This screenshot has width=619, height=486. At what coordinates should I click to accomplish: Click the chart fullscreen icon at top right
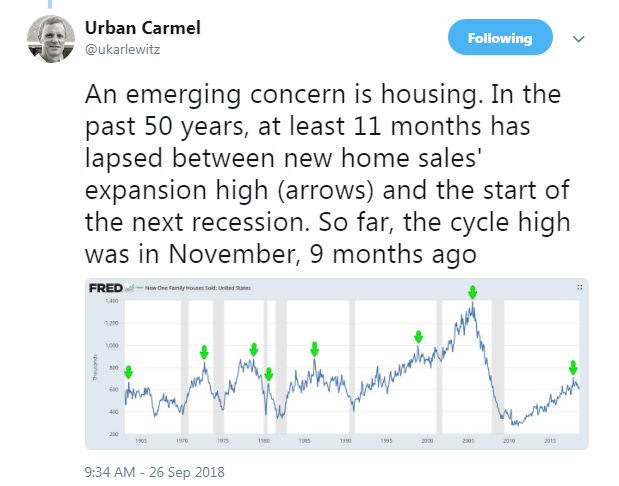pos(580,287)
